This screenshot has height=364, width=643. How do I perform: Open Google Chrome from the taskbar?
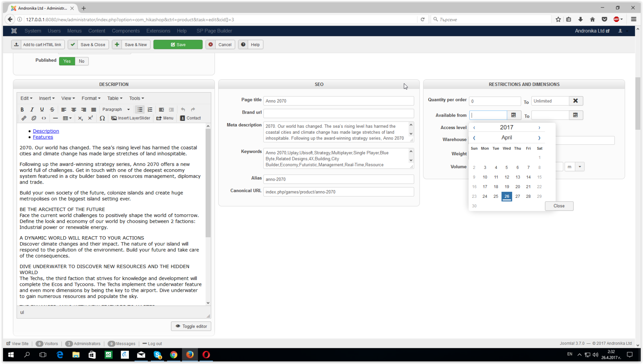(174, 355)
